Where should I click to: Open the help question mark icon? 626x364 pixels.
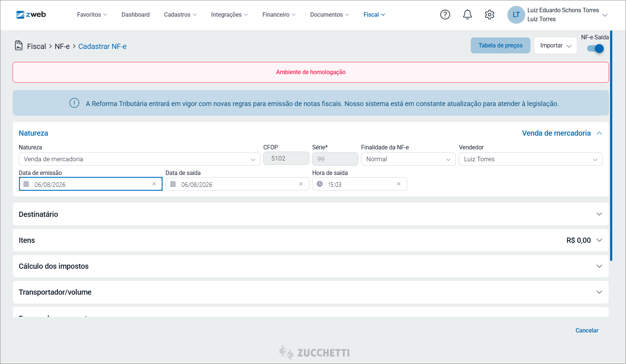[445, 14]
